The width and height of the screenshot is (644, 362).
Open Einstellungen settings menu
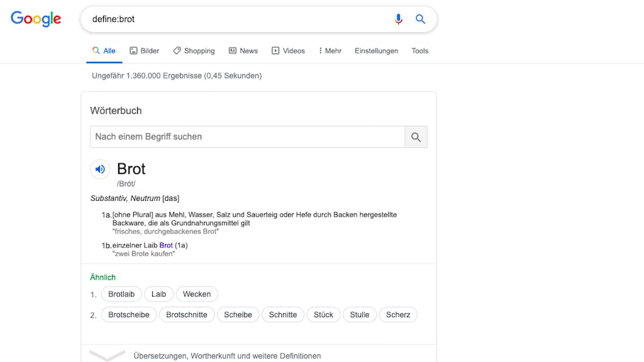click(x=376, y=51)
